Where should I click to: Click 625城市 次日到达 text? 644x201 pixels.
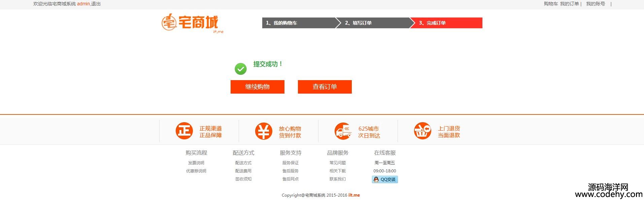pos(369,132)
